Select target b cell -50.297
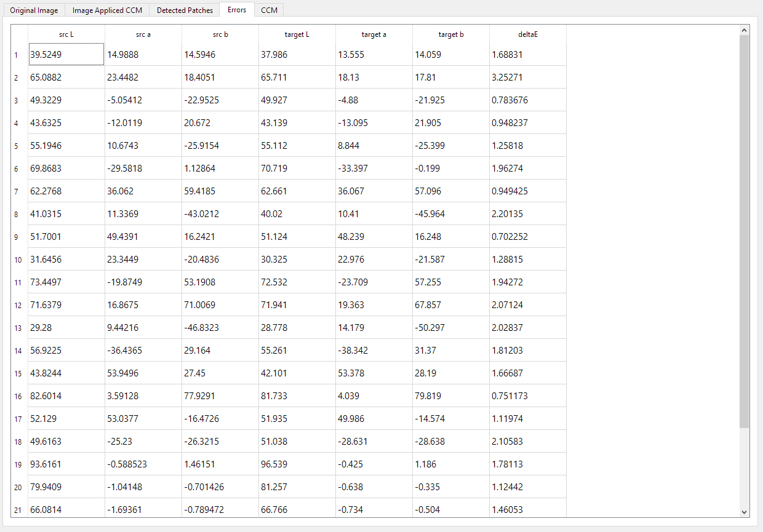763x532 pixels. (x=451, y=328)
